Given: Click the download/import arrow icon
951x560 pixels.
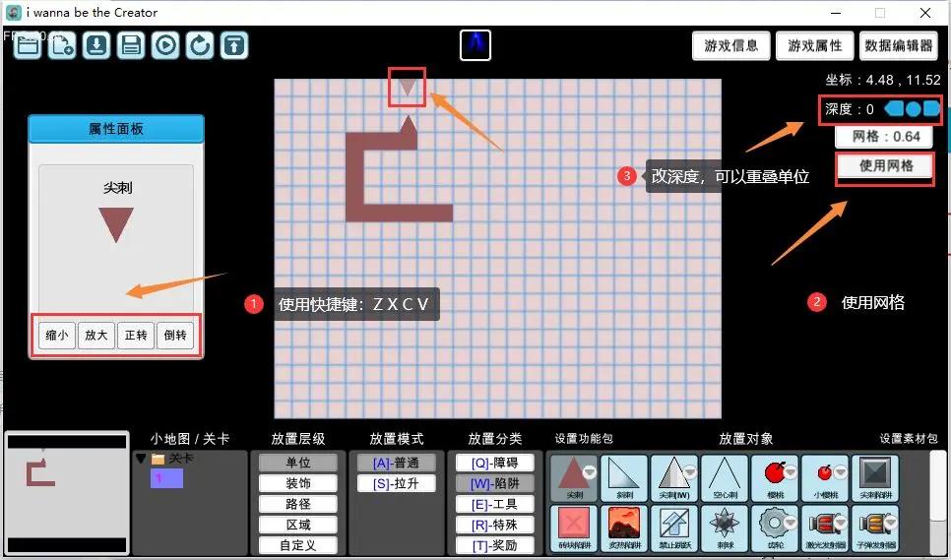Looking at the screenshot, I should pos(95,45).
